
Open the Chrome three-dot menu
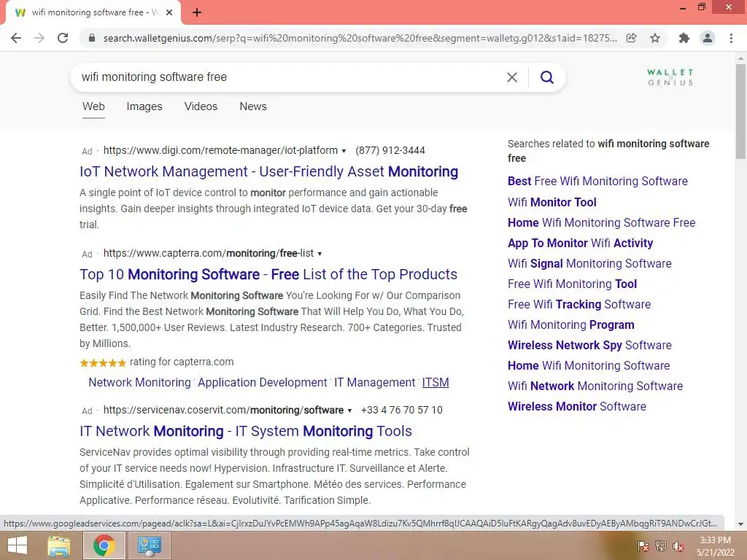(x=731, y=38)
